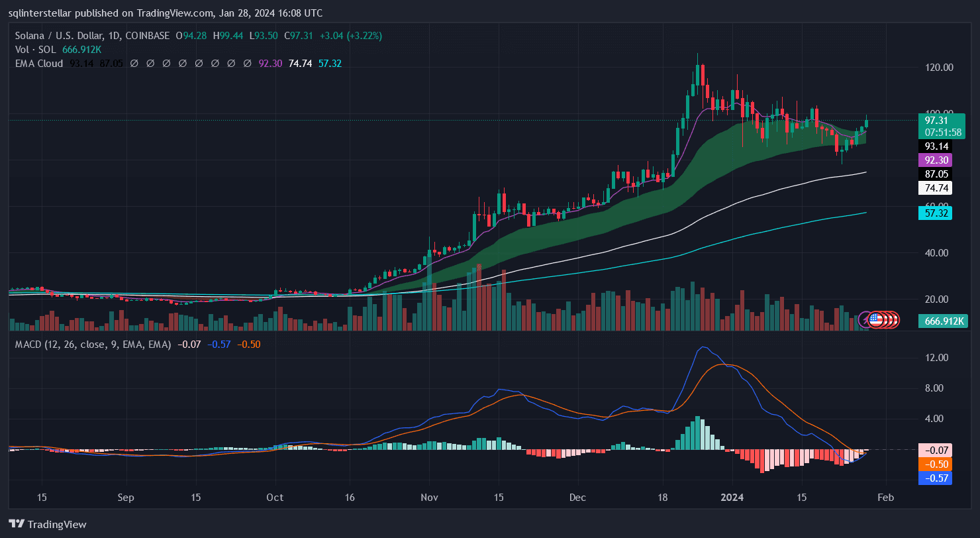Click the Nov label on the time axis

(430, 498)
